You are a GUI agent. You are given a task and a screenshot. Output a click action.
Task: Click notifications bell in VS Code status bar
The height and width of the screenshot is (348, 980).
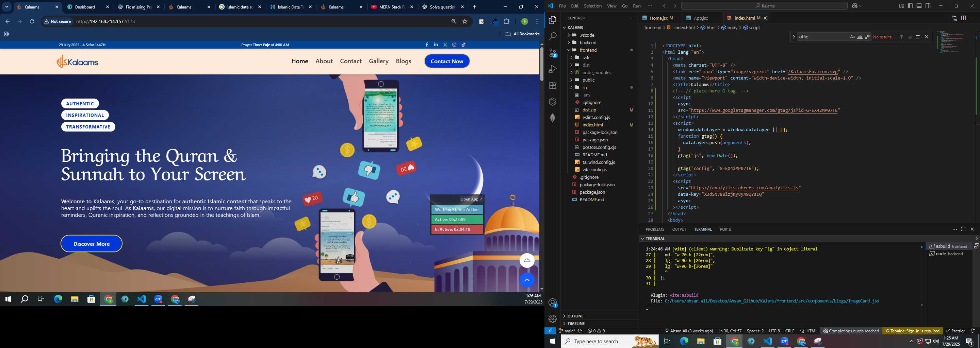[973, 331]
